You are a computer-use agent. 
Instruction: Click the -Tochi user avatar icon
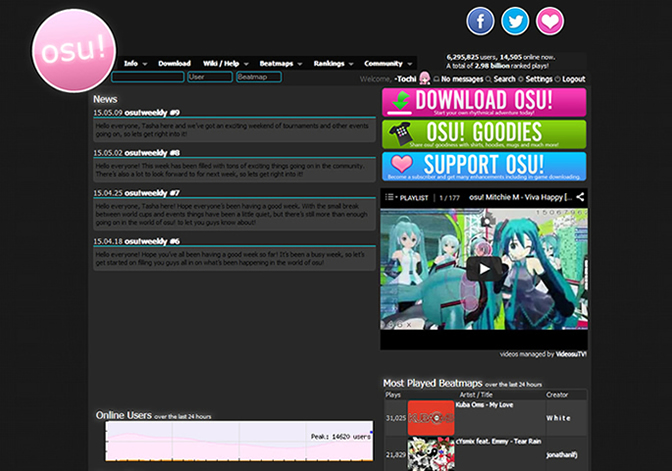click(424, 78)
